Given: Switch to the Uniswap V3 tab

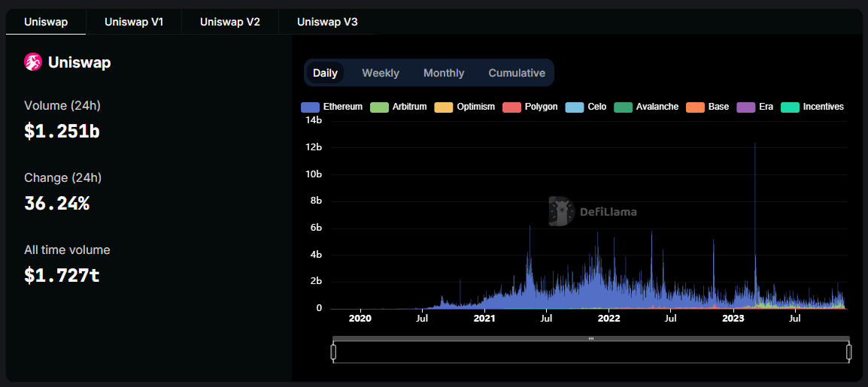Looking at the screenshot, I should (x=327, y=23).
